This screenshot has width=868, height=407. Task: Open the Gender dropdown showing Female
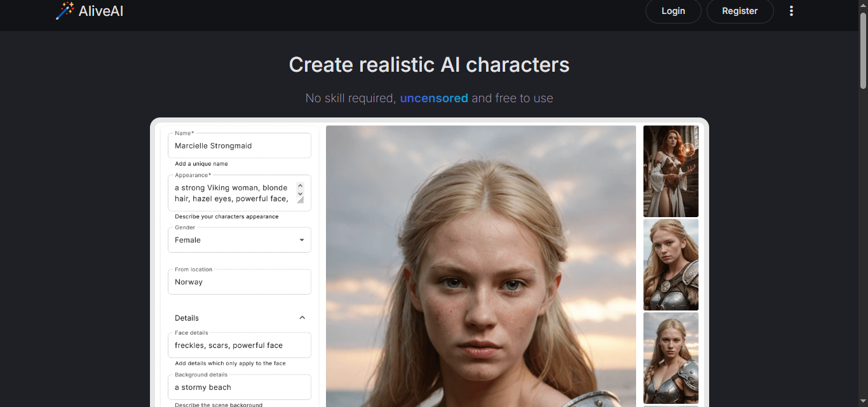[240, 240]
